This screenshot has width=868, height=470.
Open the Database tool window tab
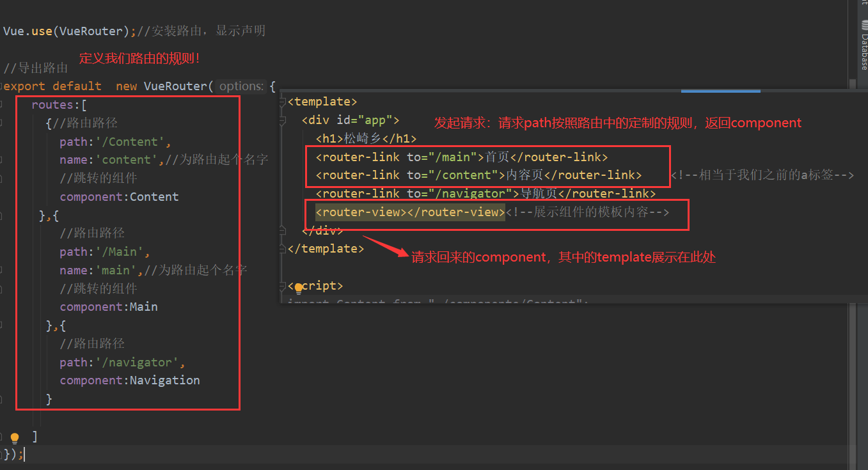(864, 45)
